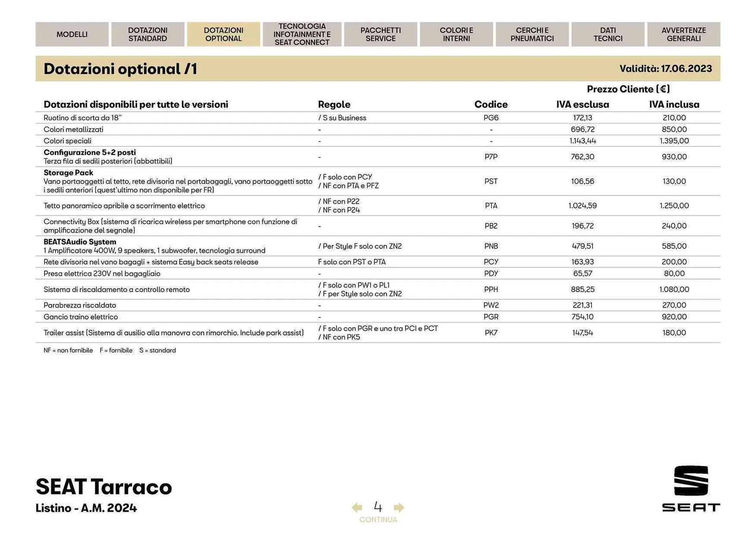Click 'Tetto panoramico apribile a scorrimento elettrico'
The width and height of the screenshot is (756, 534).
click(124, 206)
